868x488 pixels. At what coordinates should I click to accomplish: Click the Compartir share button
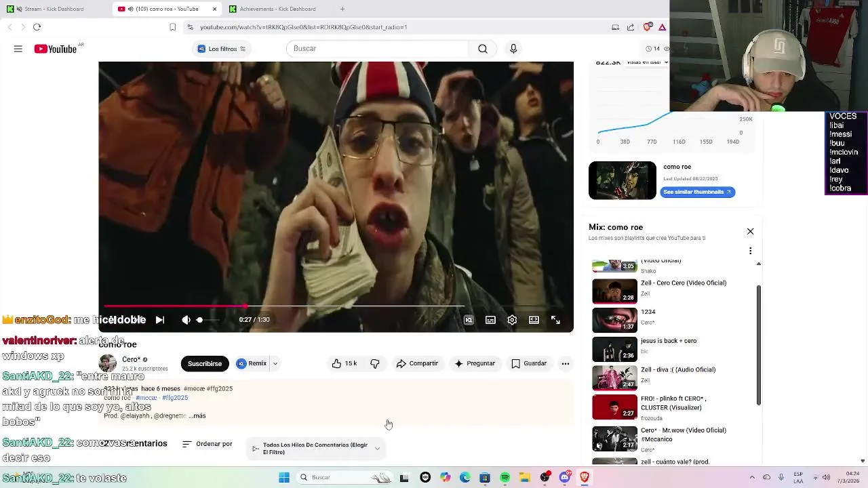pos(417,363)
